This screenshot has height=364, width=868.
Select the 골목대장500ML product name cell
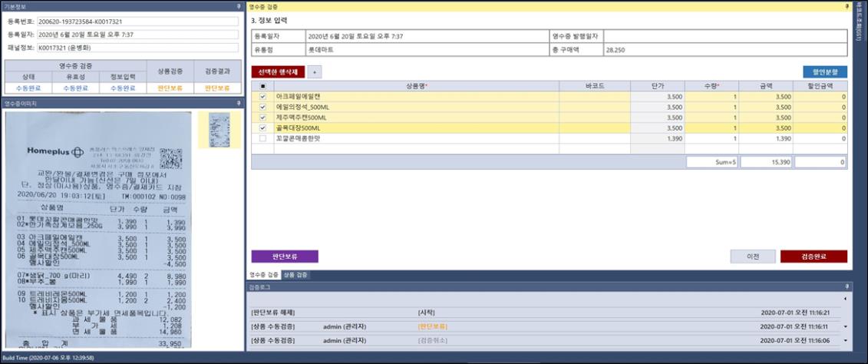(416, 128)
